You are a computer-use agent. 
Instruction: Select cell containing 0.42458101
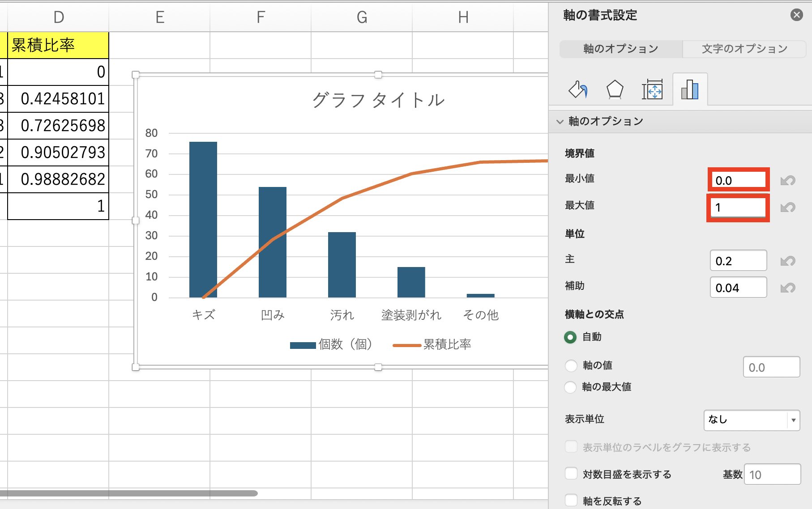(58, 99)
